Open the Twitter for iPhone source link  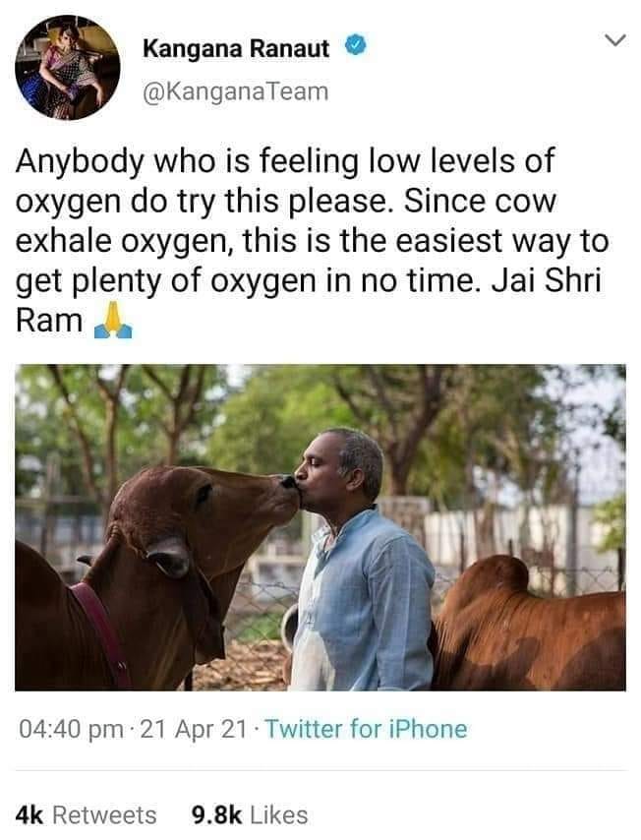tap(367, 729)
